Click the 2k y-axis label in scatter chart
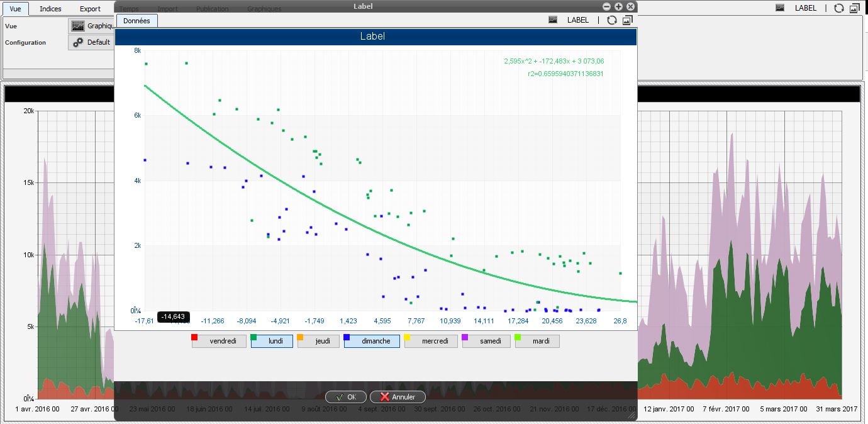The image size is (868, 424). [x=138, y=246]
